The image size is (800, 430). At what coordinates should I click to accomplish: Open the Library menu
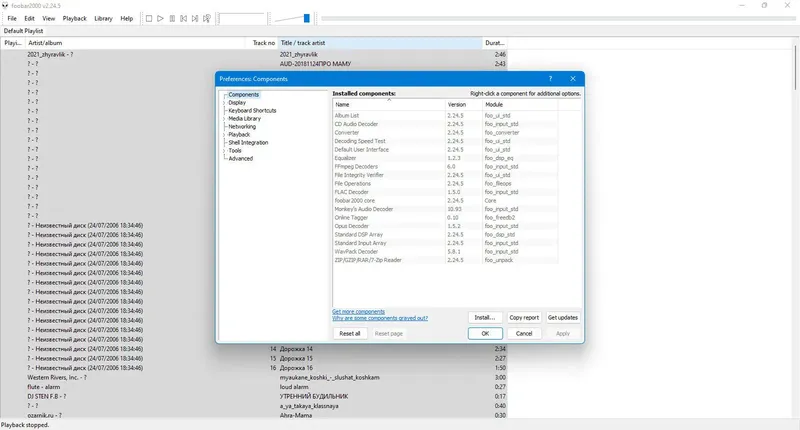(x=103, y=18)
